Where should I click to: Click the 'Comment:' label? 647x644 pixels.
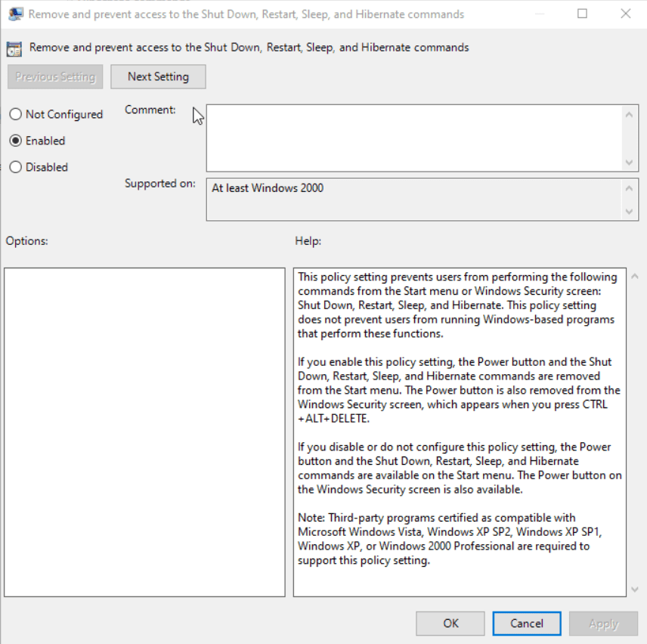point(150,110)
